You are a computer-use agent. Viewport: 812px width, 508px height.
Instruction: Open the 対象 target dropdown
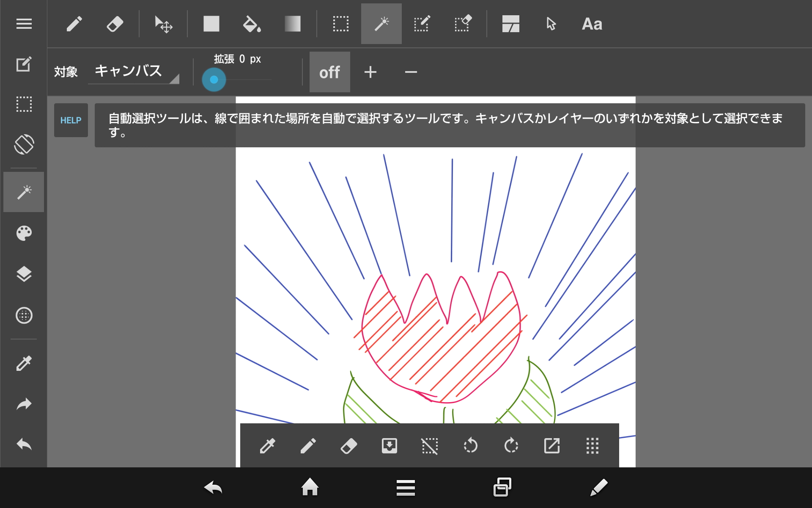[133, 72]
